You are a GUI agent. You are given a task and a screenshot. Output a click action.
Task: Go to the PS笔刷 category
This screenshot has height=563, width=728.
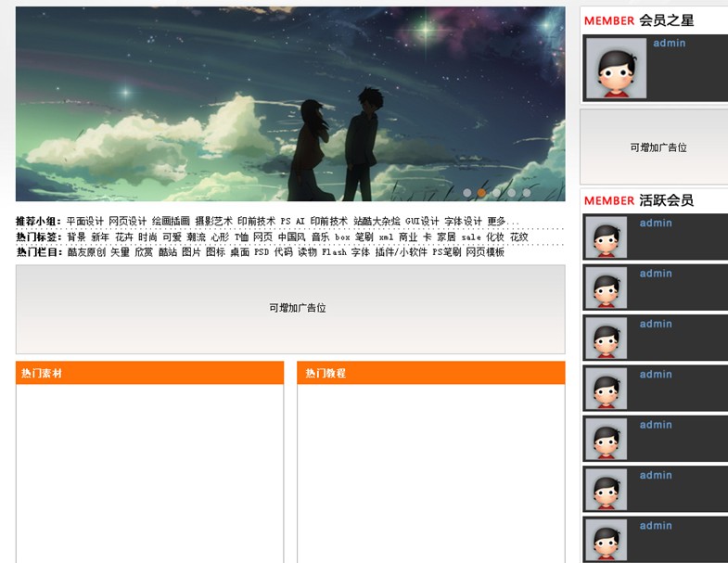pos(447,252)
